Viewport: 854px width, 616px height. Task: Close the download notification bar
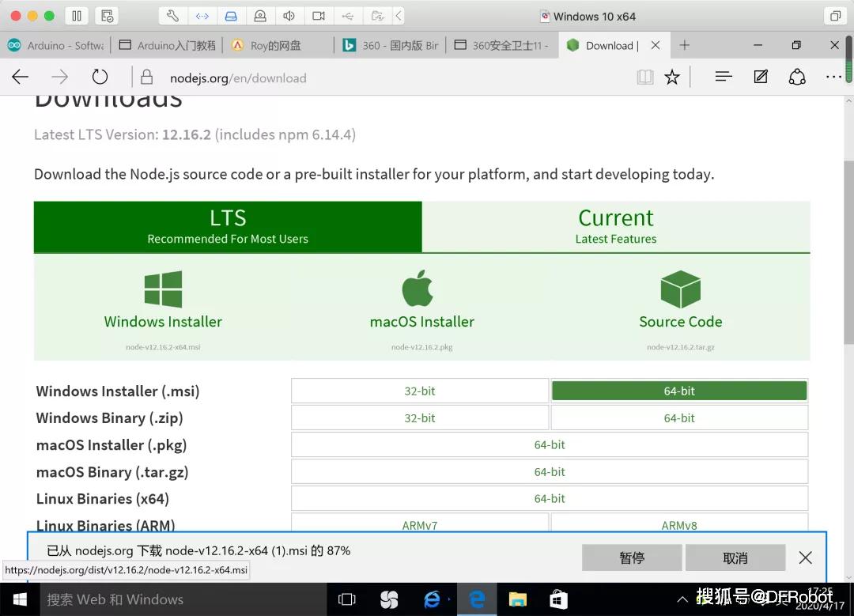coord(806,557)
